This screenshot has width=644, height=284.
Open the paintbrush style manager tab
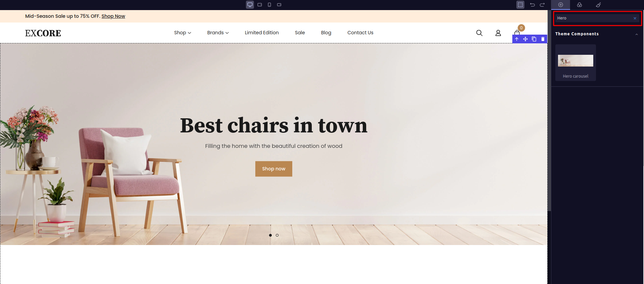(x=598, y=5)
